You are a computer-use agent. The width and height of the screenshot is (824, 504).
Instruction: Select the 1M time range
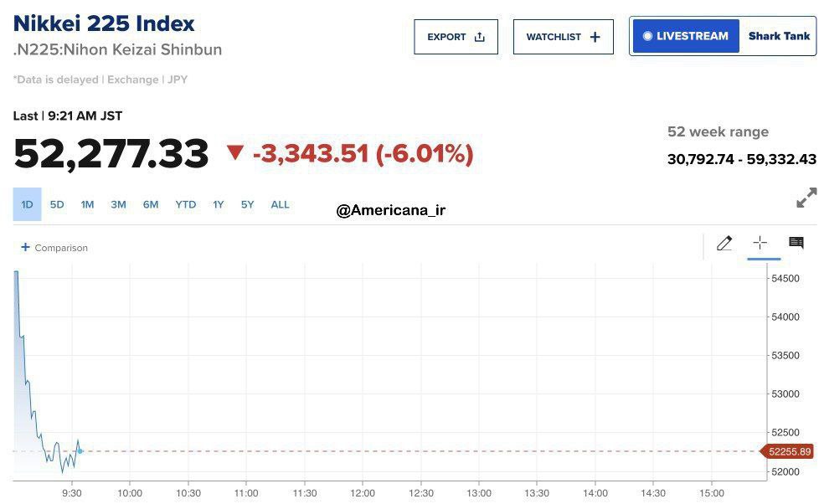[x=87, y=204]
